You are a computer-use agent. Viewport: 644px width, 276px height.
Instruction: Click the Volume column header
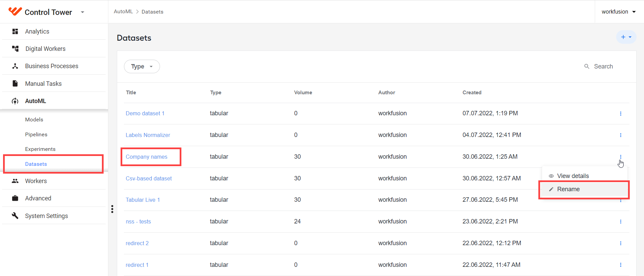tap(303, 93)
